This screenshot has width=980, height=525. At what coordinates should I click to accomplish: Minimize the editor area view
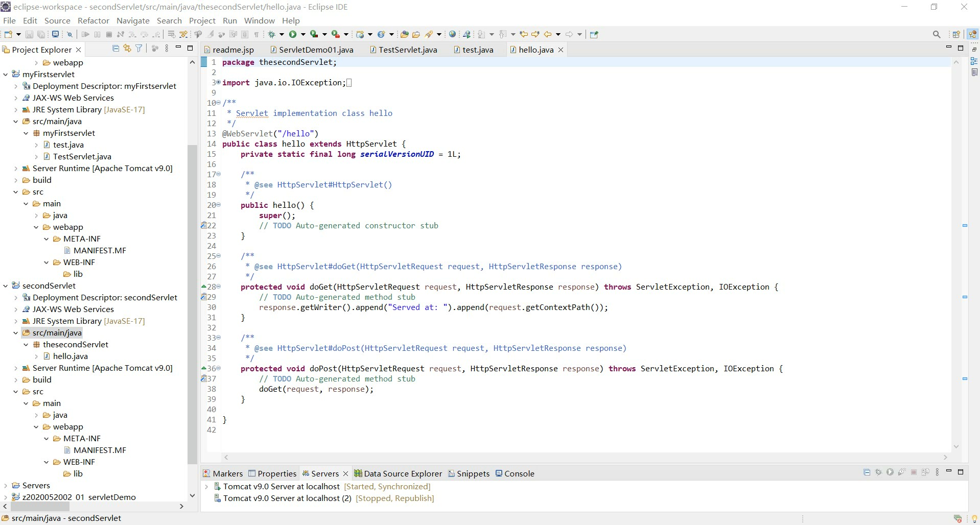949,47
